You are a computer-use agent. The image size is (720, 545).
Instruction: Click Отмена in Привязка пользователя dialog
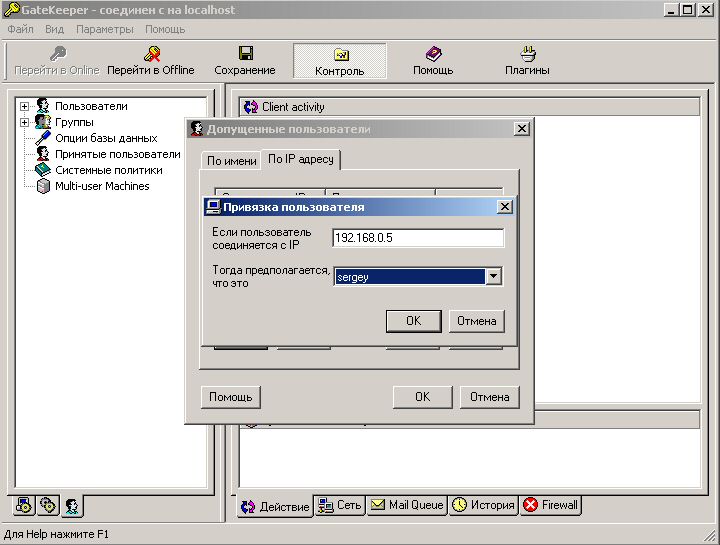click(x=477, y=321)
